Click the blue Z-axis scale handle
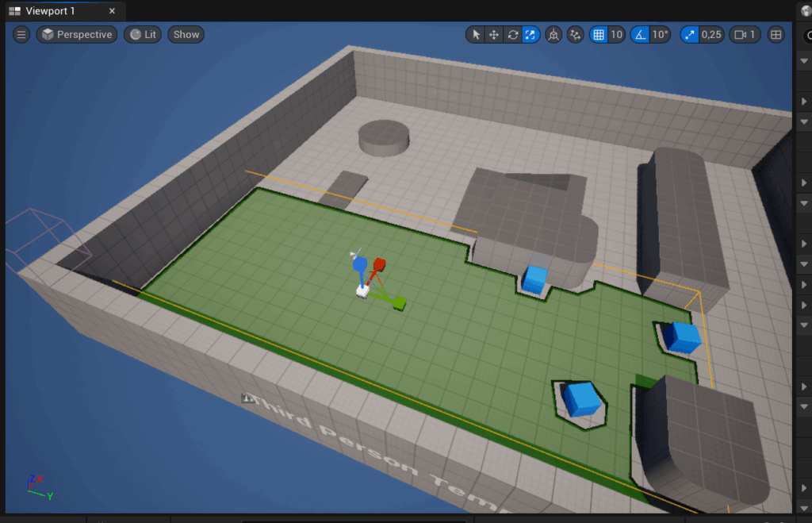 (360, 264)
